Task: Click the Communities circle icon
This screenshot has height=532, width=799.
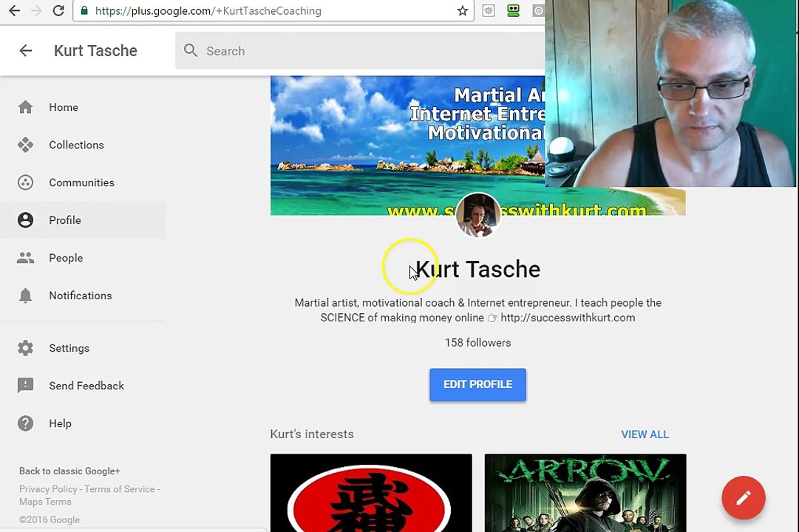Action: pyautogui.click(x=25, y=183)
